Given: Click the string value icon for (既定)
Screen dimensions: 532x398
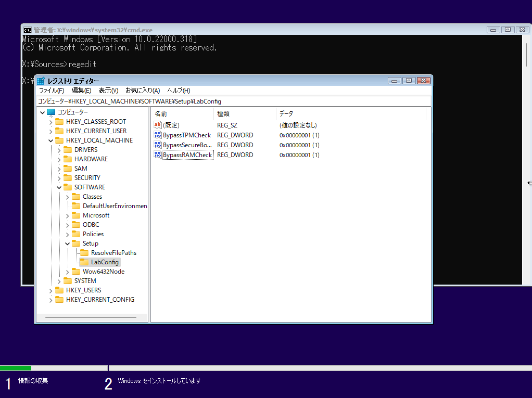Looking at the screenshot, I should click(x=157, y=125).
